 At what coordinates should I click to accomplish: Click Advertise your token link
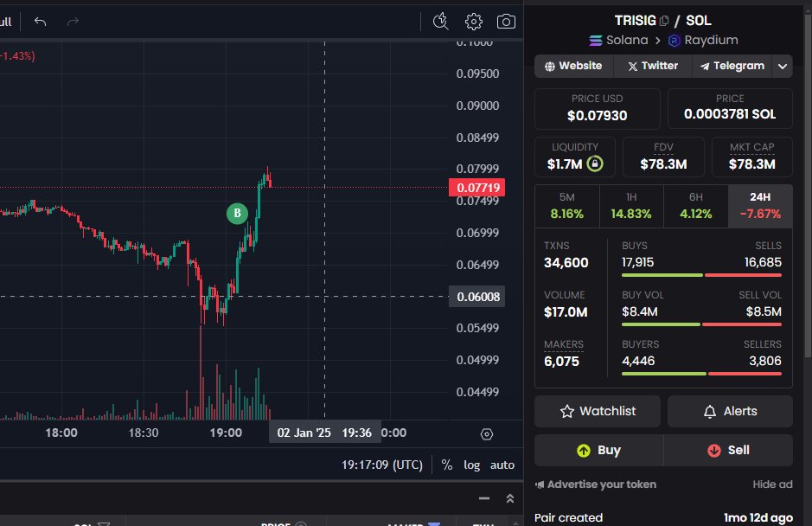[596, 484]
